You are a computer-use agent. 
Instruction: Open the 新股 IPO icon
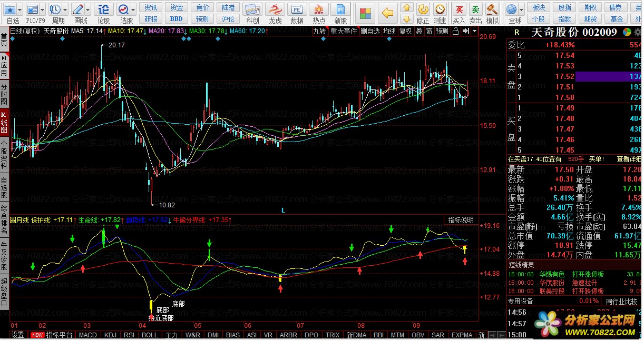341,9
